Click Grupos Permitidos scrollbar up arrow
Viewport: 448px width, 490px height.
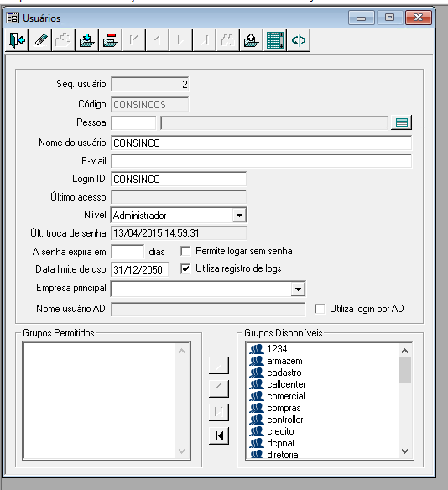click(x=182, y=351)
